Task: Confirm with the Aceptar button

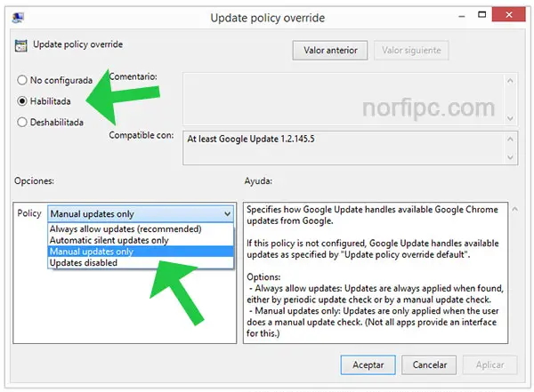Action: 368,364
